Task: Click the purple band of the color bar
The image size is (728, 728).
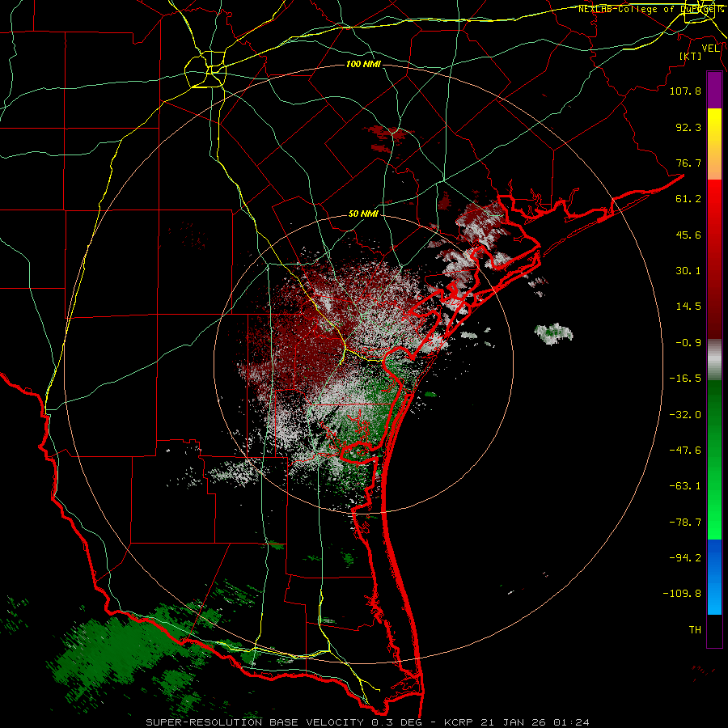Action: [714, 91]
